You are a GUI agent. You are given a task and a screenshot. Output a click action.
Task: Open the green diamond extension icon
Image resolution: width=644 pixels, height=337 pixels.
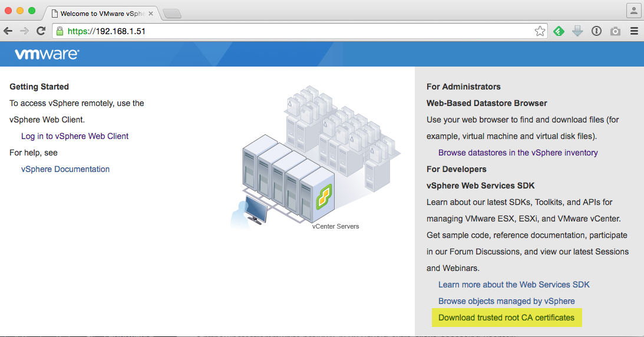559,31
